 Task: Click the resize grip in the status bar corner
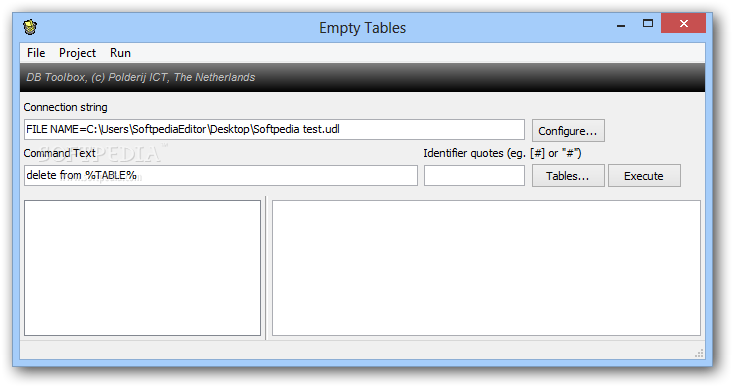point(699,353)
